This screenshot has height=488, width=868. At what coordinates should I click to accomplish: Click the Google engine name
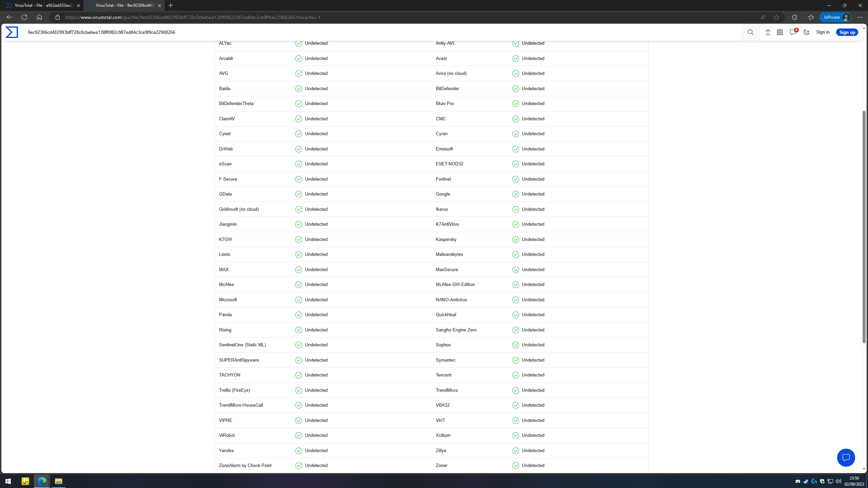point(443,194)
